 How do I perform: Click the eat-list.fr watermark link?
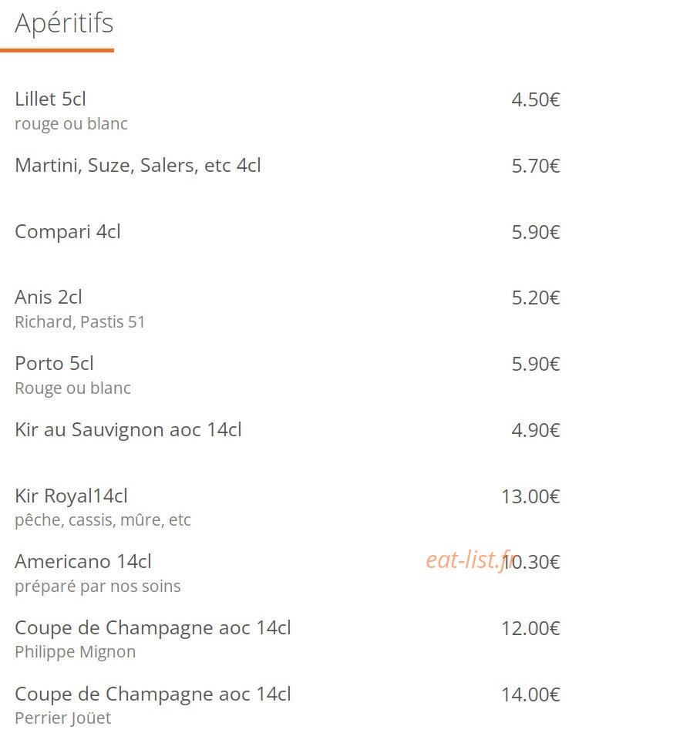(469, 560)
